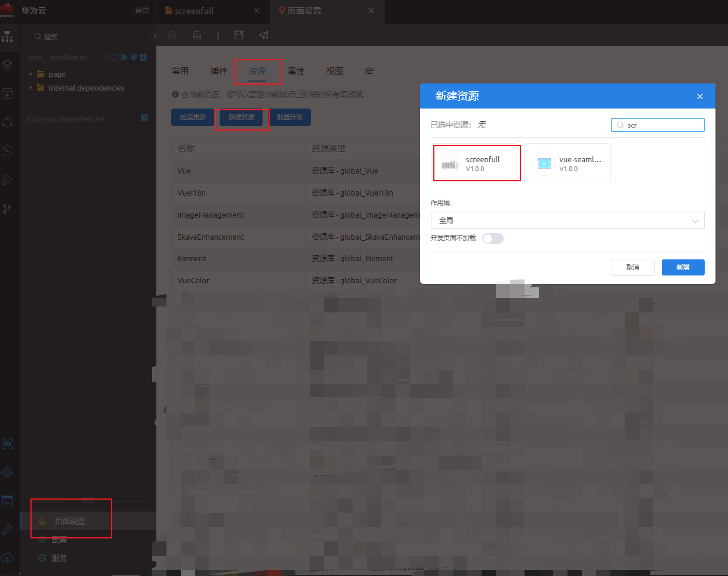
Task: Open the 作用域 全局 dropdown
Action: click(567, 221)
